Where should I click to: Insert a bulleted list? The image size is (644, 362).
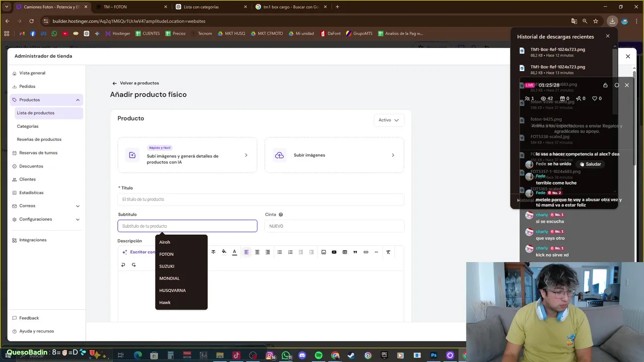280,252
